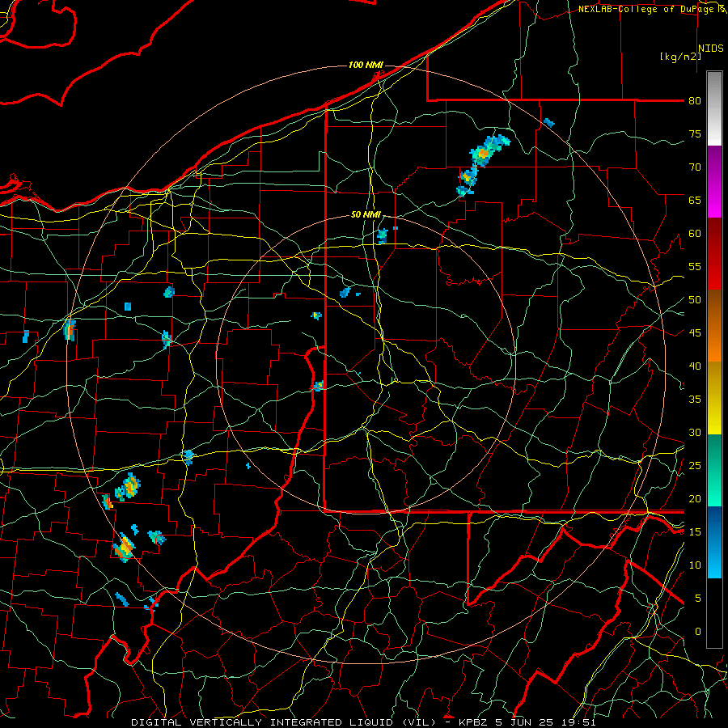
Task: Click the color scale value 75
Action: point(695,134)
